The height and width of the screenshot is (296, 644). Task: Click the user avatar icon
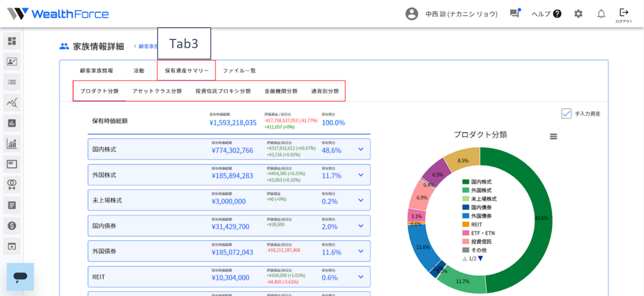point(412,14)
